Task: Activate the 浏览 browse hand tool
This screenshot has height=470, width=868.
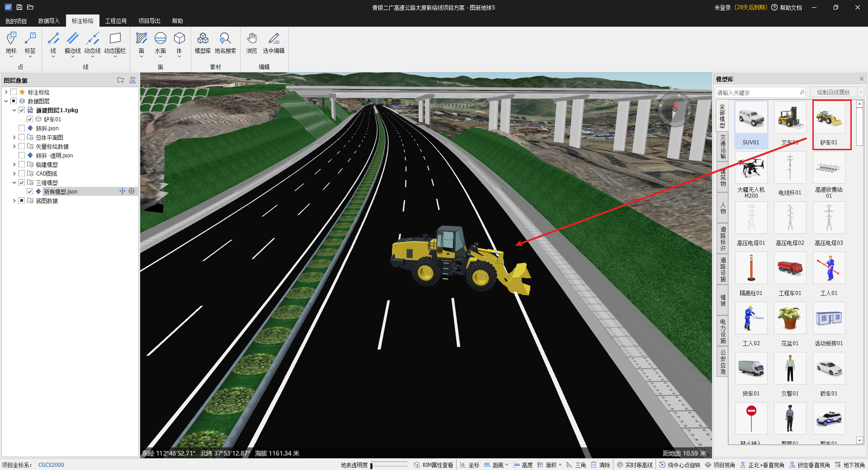Action: point(251,43)
